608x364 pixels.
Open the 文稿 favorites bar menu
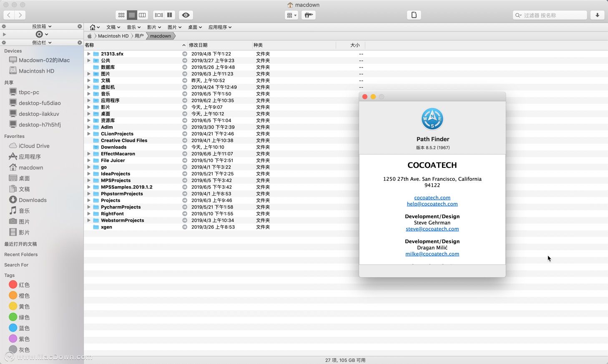(113, 27)
